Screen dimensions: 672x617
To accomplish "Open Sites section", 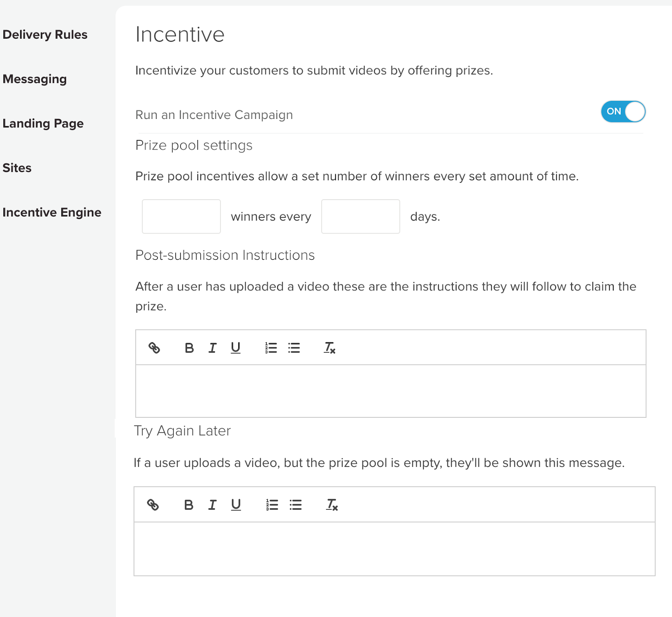I will tap(17, 168).
